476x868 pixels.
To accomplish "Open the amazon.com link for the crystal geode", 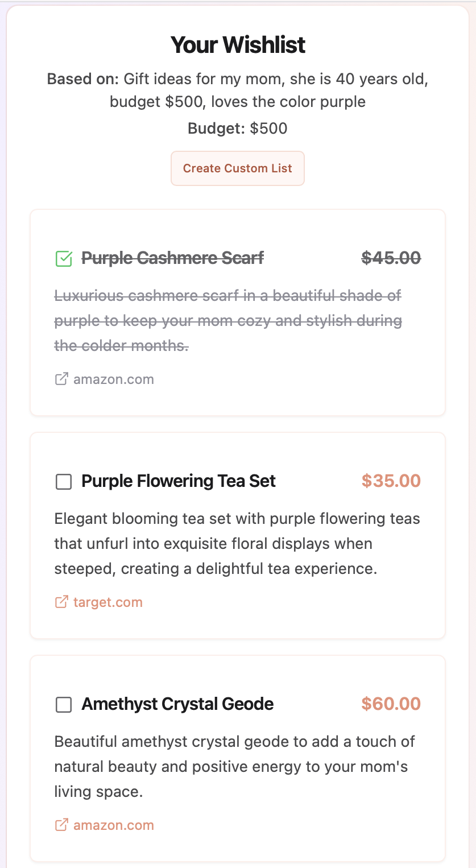I will tap(113, 825).
